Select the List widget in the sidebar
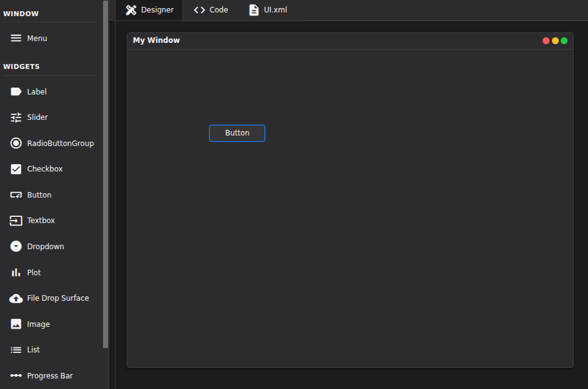 pos(33,349)
